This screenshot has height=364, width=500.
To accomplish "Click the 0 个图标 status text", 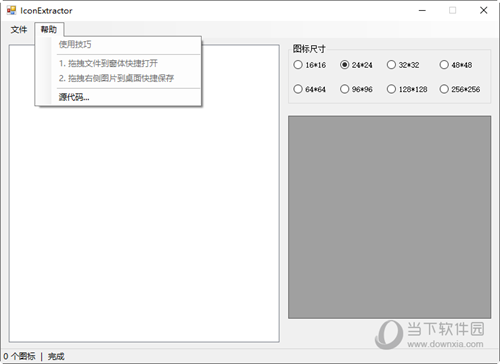I will (19, 356).
